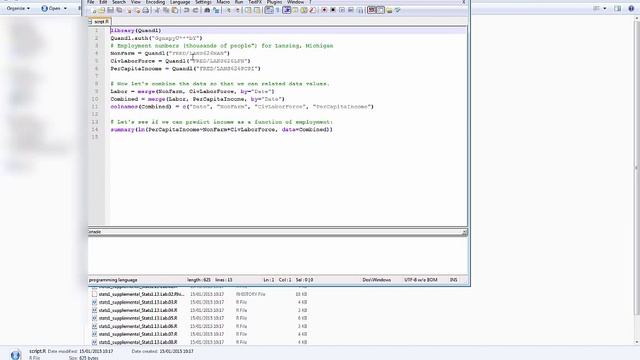Click the summary(lm(PerCapitaIncome...)) code line
This screenshot has width=640, height=360.
[221, 130]
